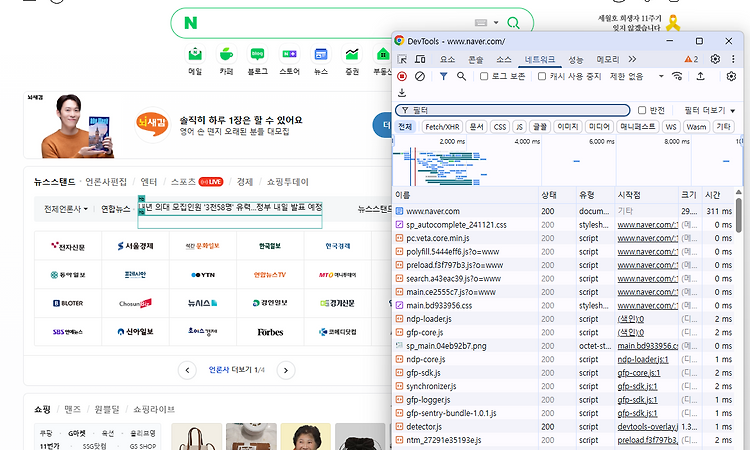Open Naver News shortcut icon
This screenshot has width=750, height=450.
320,55
